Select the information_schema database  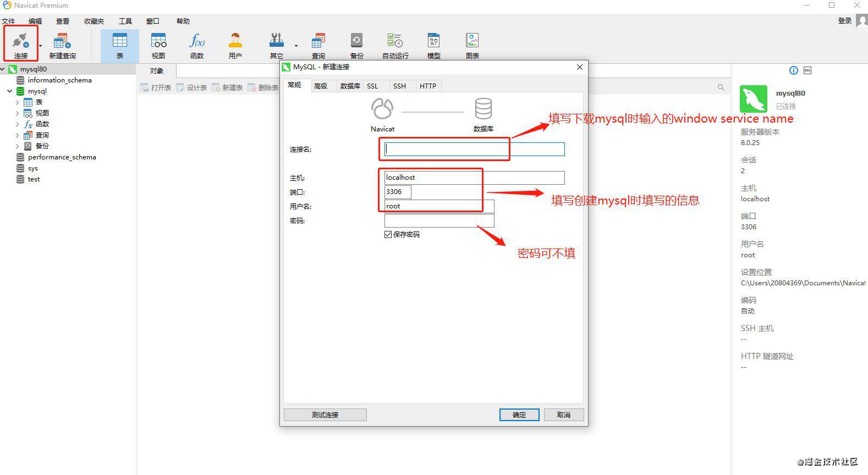pyautogui.click(x=59, y=80)
